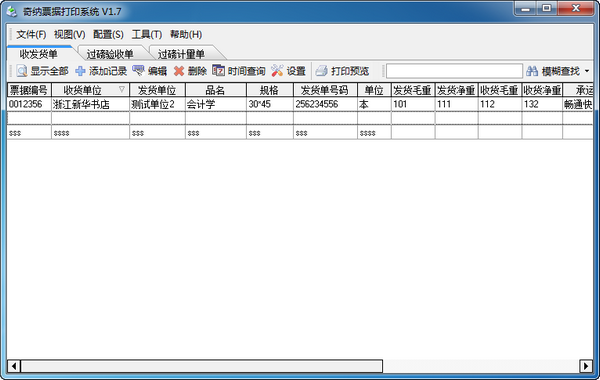Viewport: 600px width, 380px height.
Task: Select the cell 浙江新华书店
Action: [90, 104]
